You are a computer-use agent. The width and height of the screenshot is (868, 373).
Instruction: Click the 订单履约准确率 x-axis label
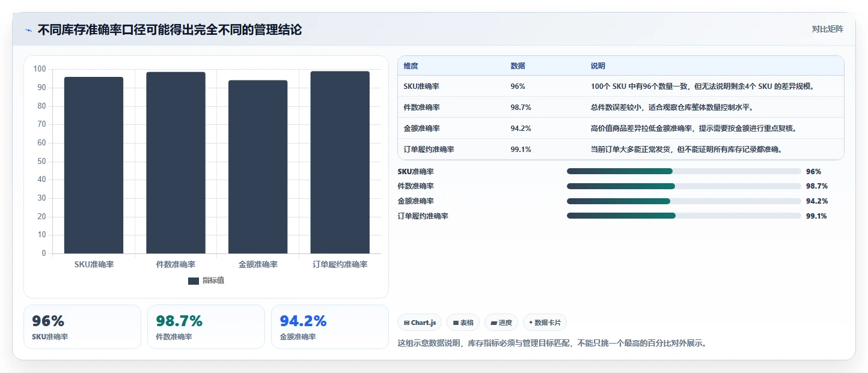[x=340, y=264]
